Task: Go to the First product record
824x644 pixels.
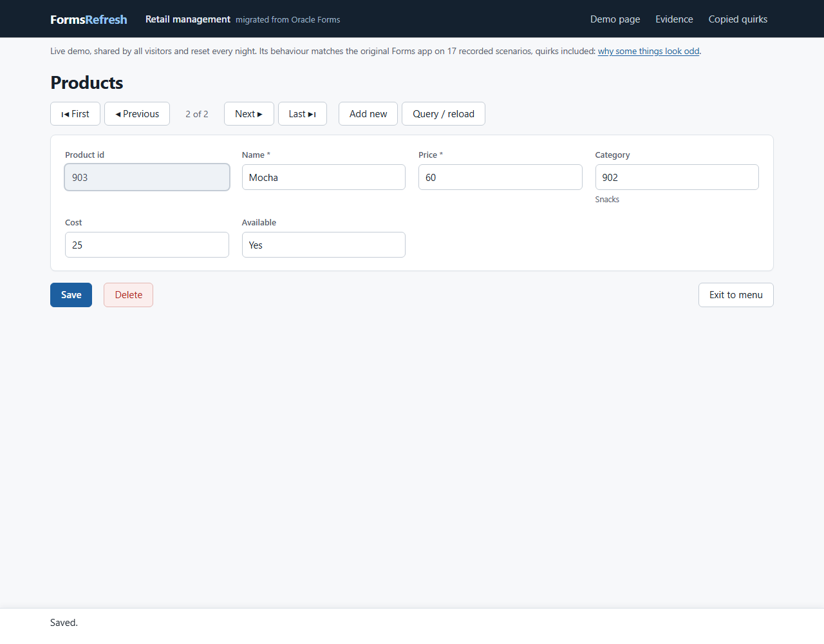Action: click(x=75, y=114)
